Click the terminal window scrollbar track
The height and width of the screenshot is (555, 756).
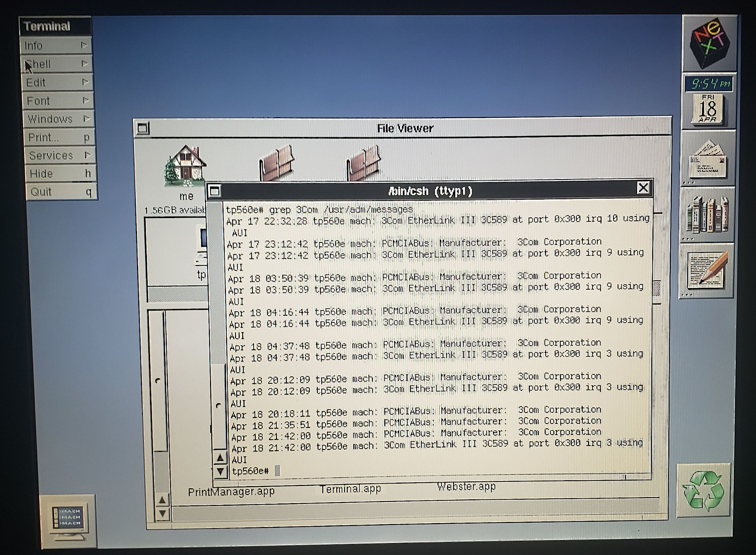pyautogui.click(x=218, y=326)
